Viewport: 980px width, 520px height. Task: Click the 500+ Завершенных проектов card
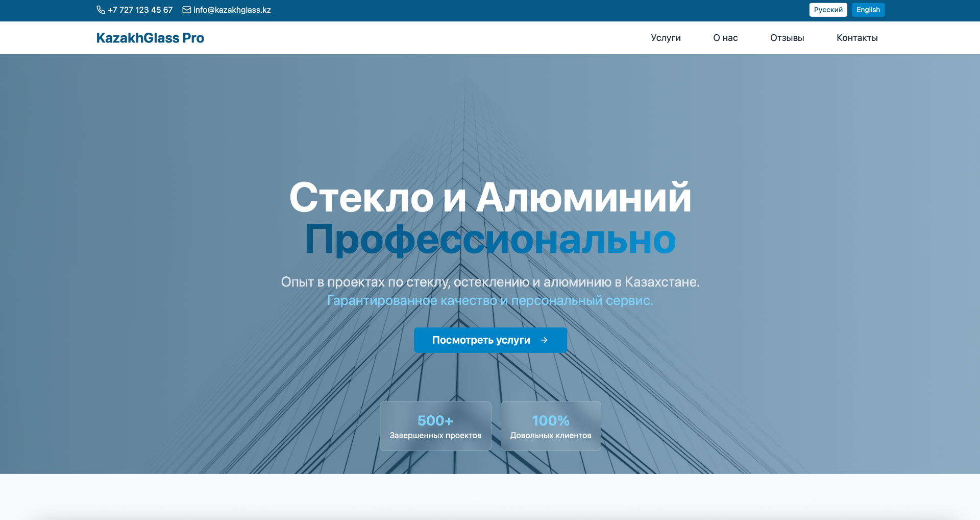tap(435, 426)
